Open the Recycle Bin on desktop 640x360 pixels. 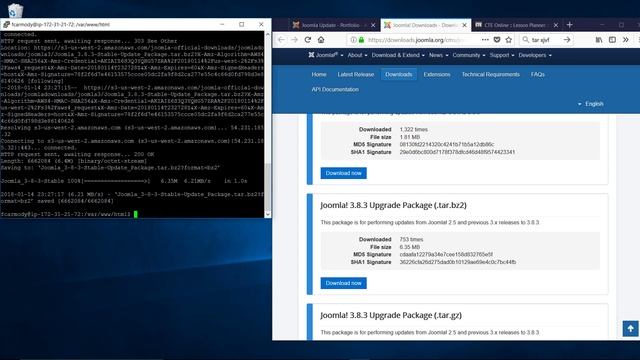[15, 10]
